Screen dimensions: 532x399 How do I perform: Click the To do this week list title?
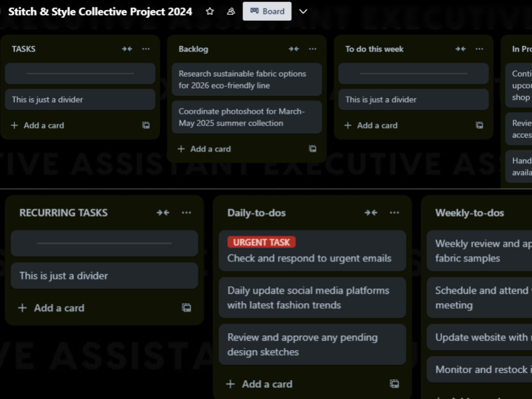coord(374,49)
